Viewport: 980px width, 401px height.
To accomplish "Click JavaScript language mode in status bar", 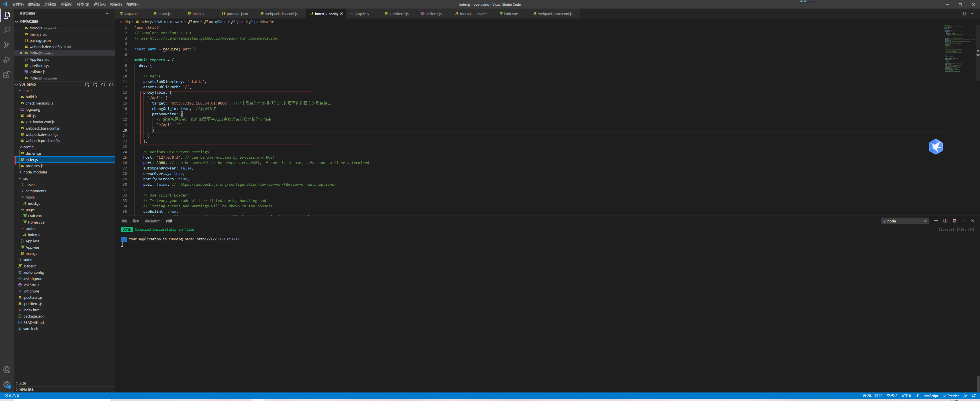I will [930, 396].
